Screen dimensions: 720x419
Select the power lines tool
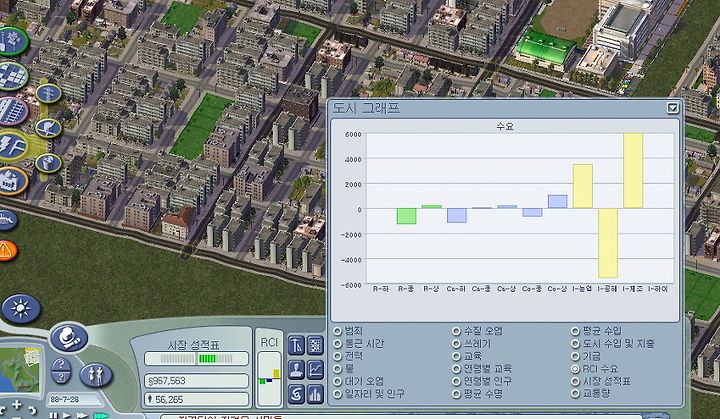pyautogui.click(x=48, y=93)
